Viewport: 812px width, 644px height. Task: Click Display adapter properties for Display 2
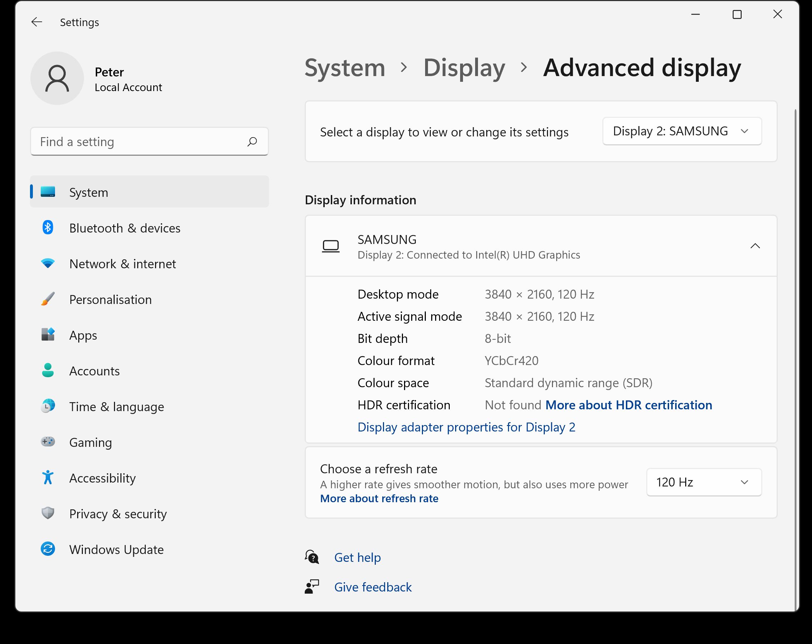click(466, 427)
